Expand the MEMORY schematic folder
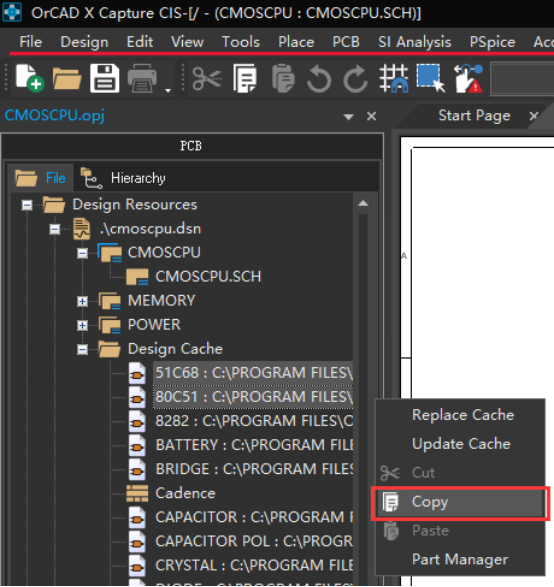The image size is (554, 587). coord(82,301)
